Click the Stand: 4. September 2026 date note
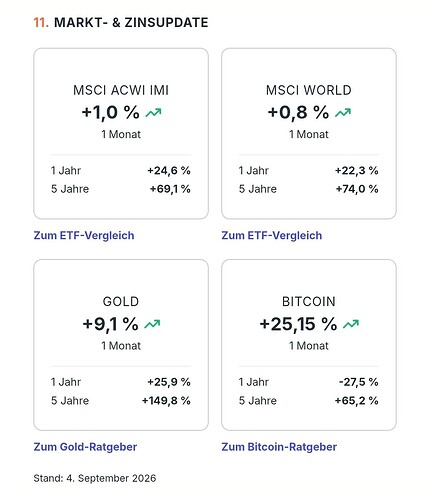Screen dimensions: 429x500 pos(95,478)
